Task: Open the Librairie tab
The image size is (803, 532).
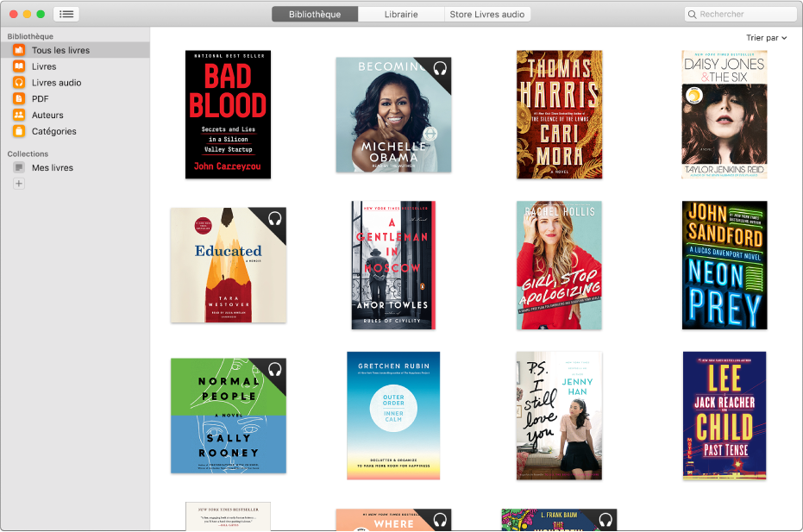Action: [401, 15]
